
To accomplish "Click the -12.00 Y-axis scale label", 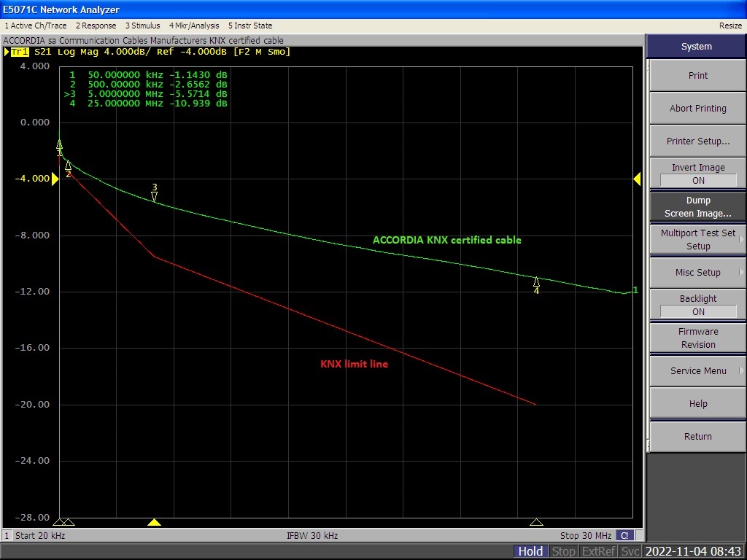I will [32, 292].
